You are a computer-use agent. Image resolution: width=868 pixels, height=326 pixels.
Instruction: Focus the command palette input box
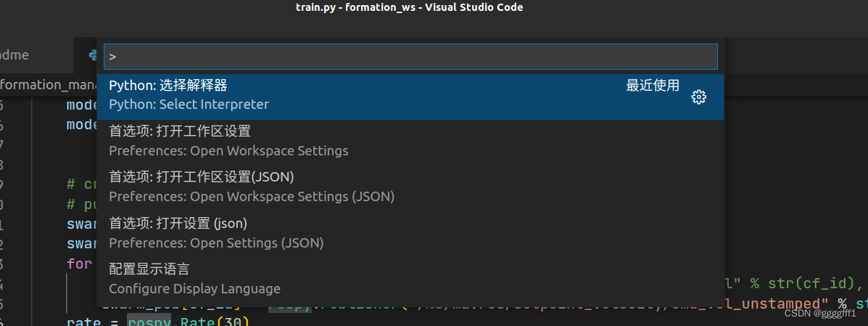(410, 57)
